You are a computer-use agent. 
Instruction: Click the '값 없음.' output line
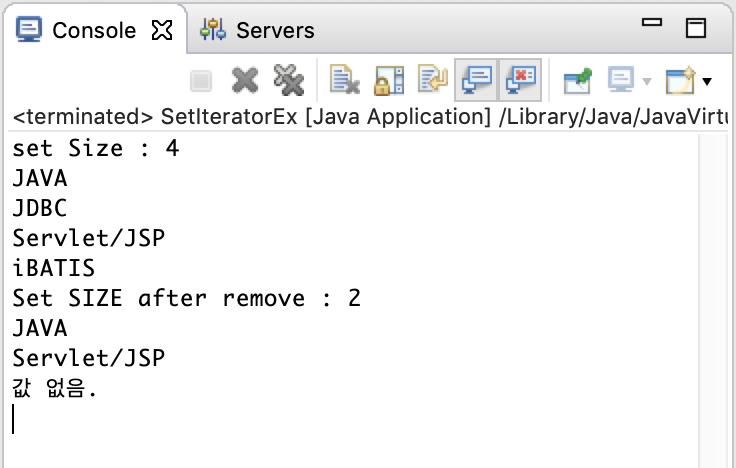coord(54,388)
